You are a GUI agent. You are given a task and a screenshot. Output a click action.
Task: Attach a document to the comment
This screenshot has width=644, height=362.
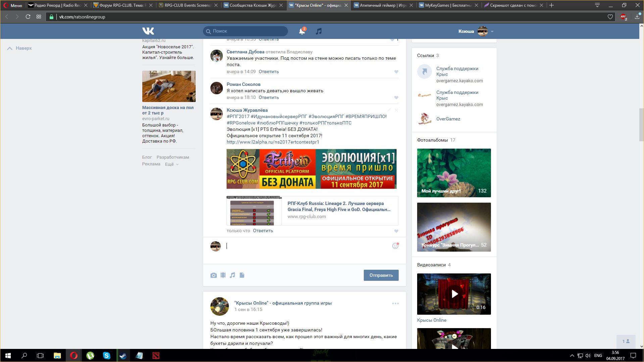coord(242,275)
